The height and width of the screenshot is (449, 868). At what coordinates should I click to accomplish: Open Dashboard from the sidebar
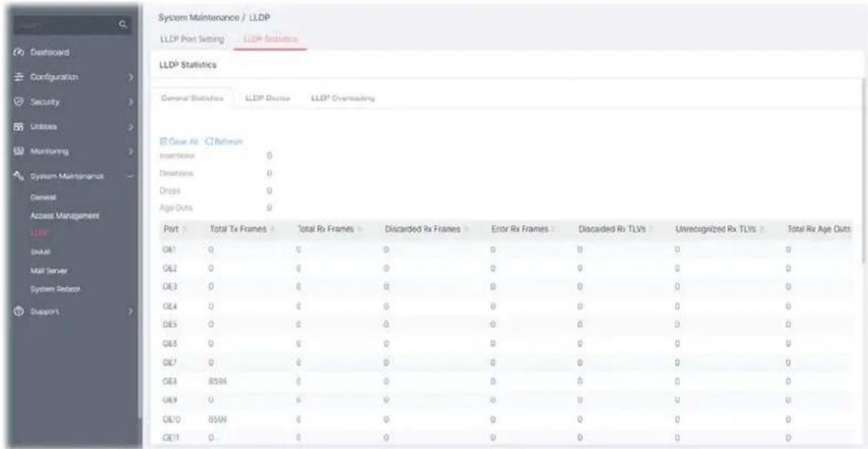tap(49, 53)
